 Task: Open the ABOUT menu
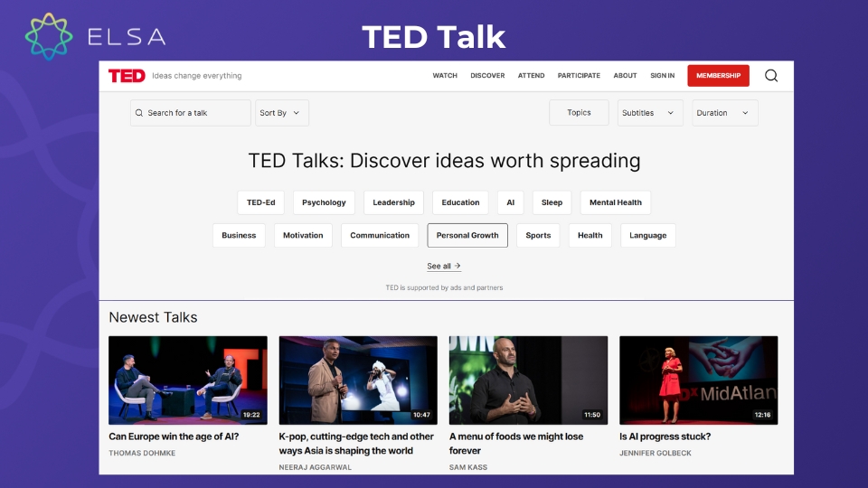[x=625, y=76]
